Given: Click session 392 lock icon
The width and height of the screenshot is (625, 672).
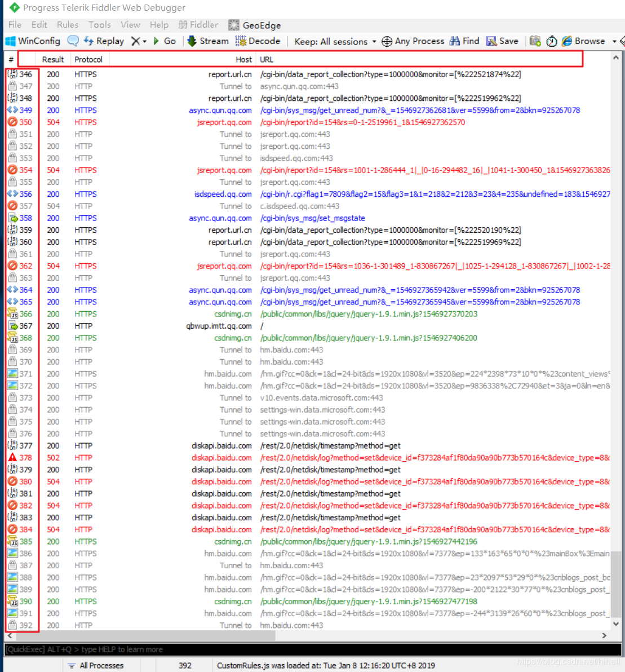Looking at the screenshot, I should point(12,625).
